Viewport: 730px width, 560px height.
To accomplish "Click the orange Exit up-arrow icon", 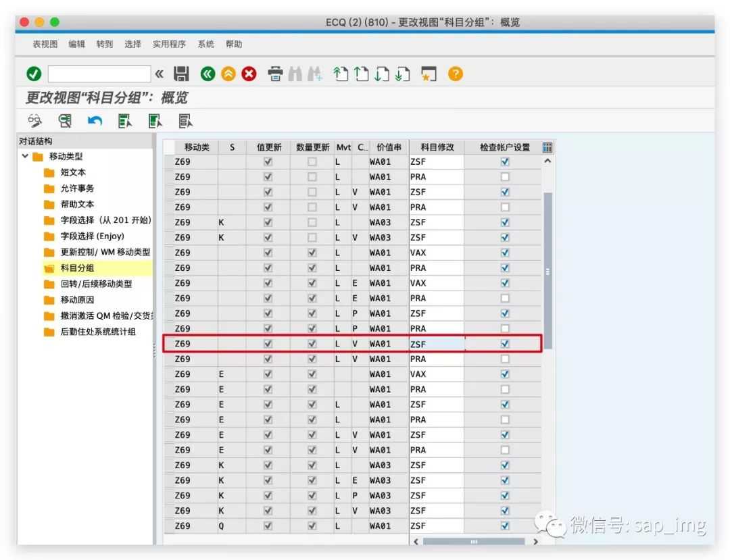I will click(228, 74).
